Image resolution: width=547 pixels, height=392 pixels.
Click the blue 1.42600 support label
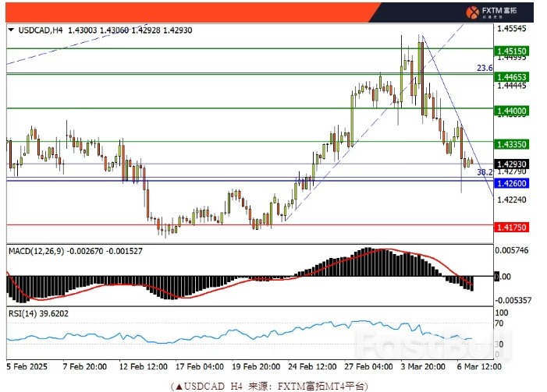tap(512, 182)
